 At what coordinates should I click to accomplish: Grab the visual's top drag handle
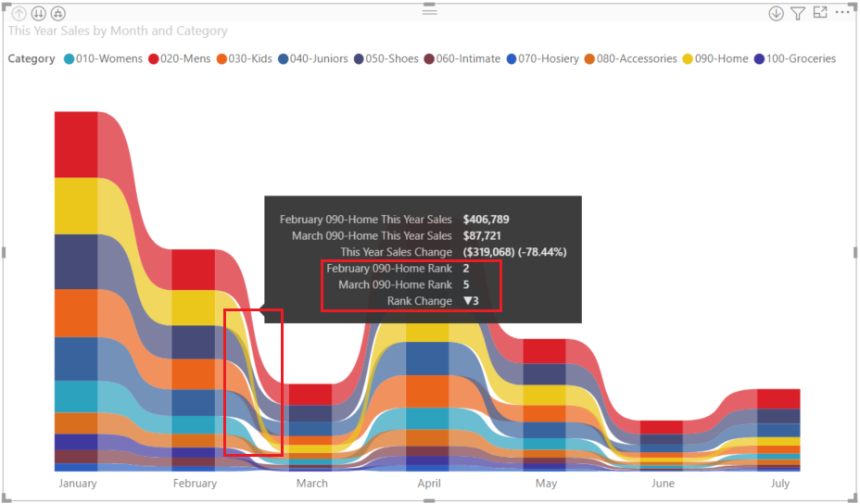[x=429, y=11]
